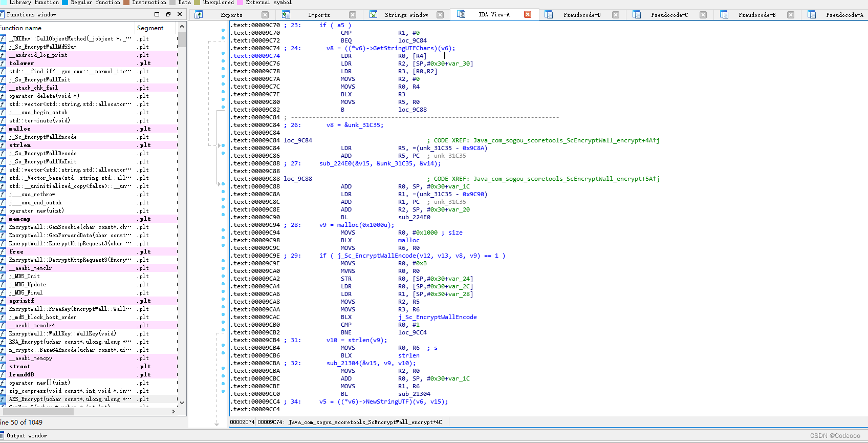Click loc_9C84 label in disassembly
868x443 pixels.
[298, 140]
